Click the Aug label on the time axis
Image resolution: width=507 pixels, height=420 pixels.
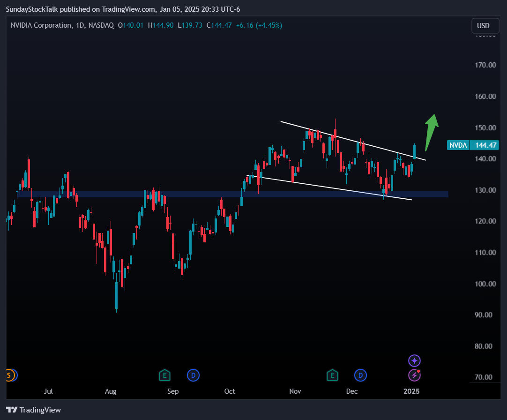(111, 391)
